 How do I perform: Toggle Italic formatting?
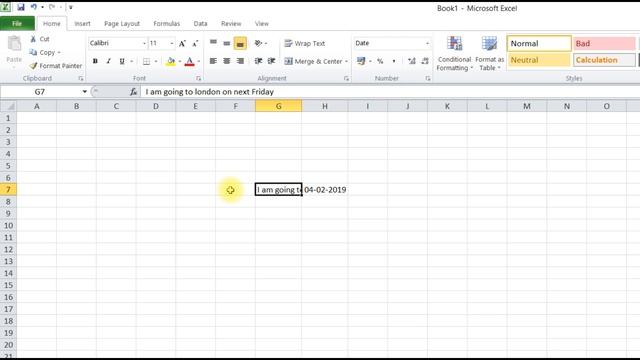tap(108, 61)
